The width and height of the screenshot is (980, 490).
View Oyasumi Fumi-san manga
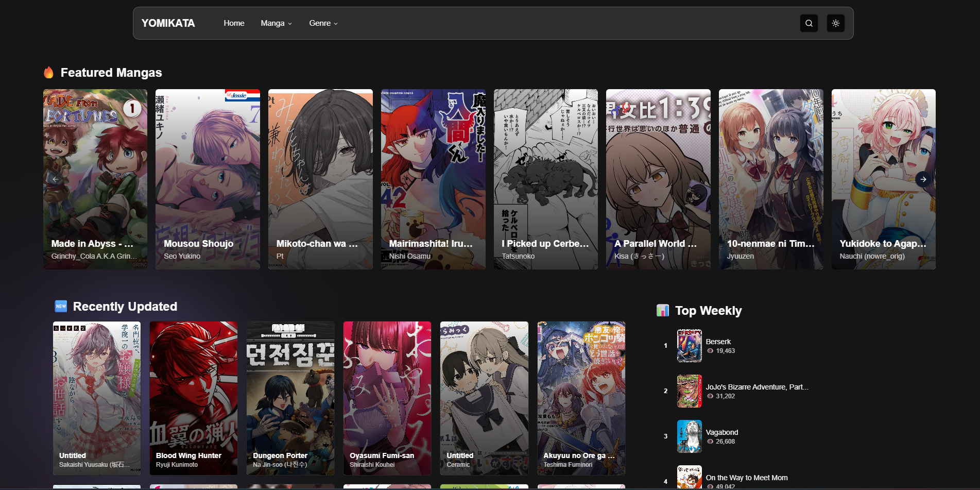point(387,398)
